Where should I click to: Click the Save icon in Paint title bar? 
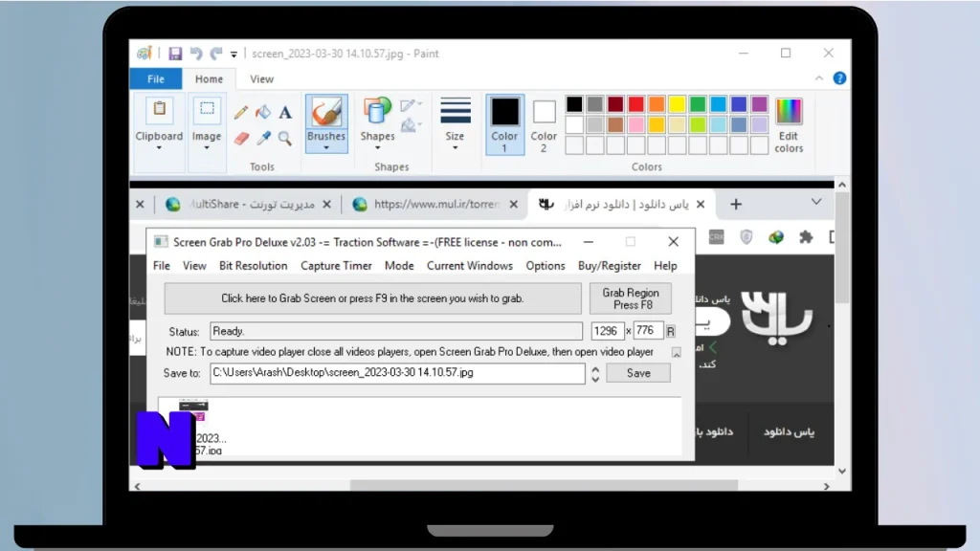[x=175, y=54]
